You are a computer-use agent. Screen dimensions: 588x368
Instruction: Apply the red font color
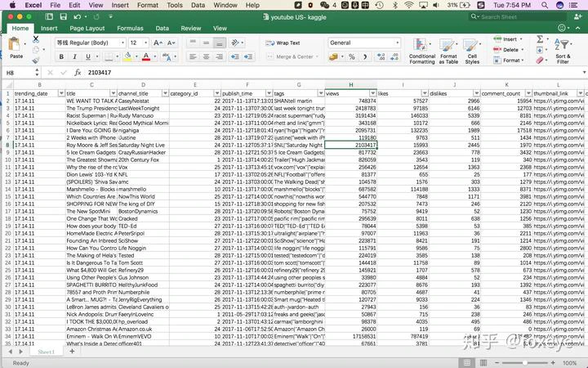[146, 56]
